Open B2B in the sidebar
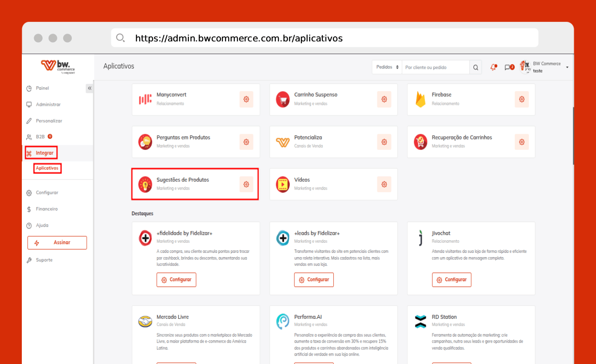This screenshot has height=364, width=596. click(x=40, y=136)
